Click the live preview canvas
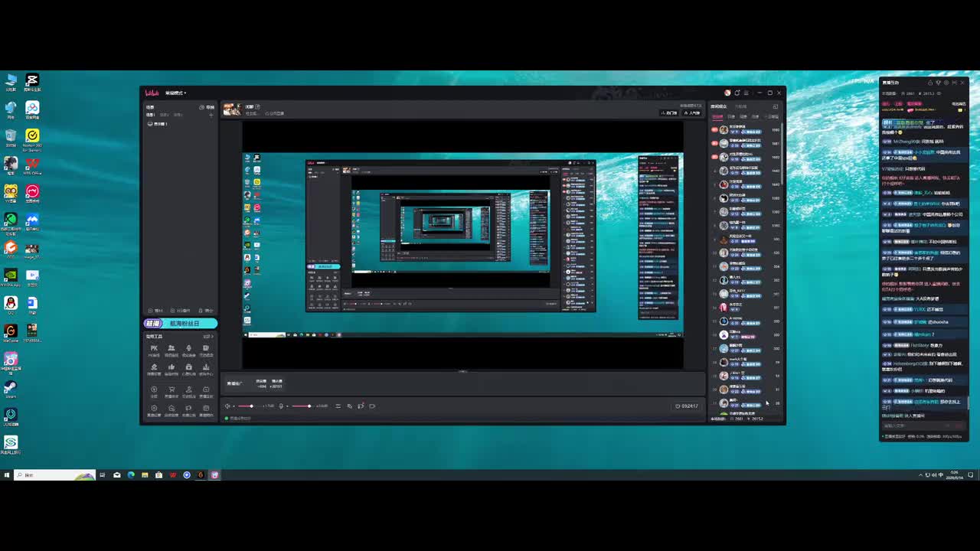980x551 pixels. [x=462, y=245]
